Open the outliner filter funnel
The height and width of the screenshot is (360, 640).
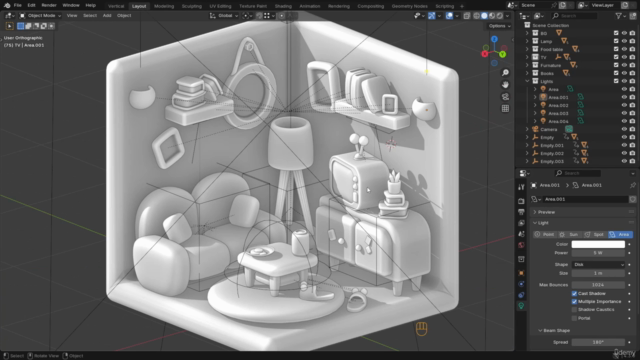click(619, 16)
